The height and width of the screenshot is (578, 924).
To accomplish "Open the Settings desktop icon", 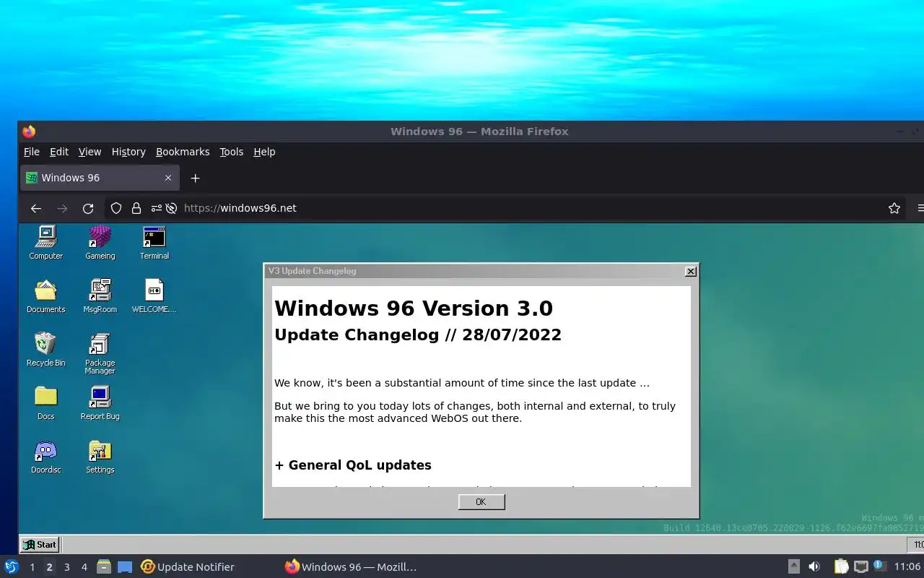I will [x=100, y=456].
